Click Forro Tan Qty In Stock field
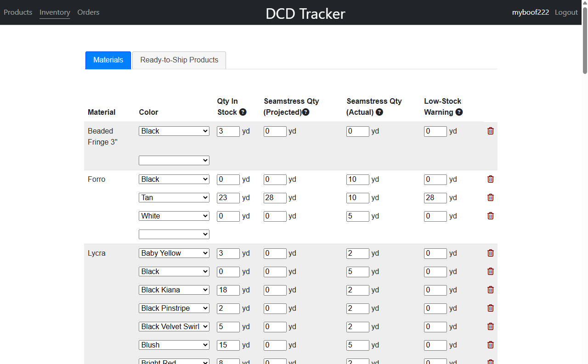 point(228,198)
